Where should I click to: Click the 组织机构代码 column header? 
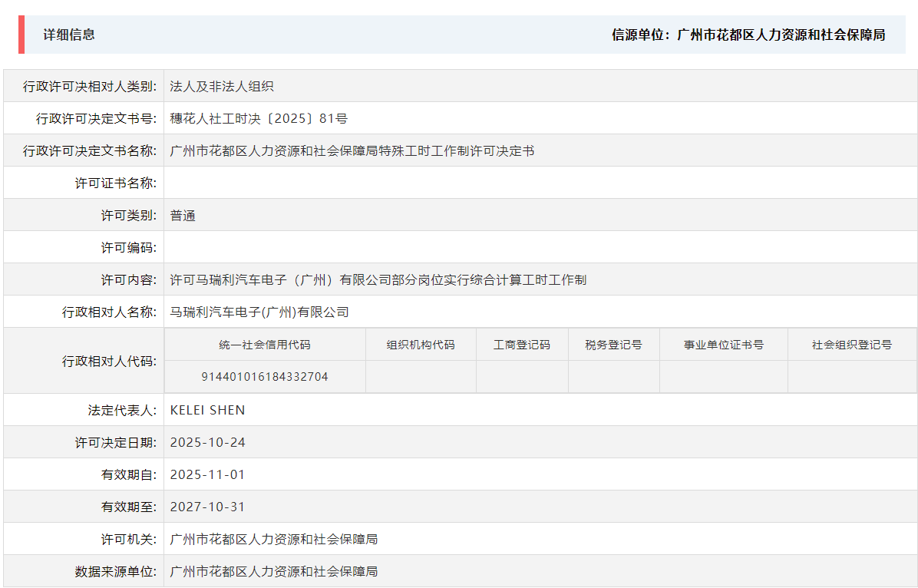coord(421,344)
